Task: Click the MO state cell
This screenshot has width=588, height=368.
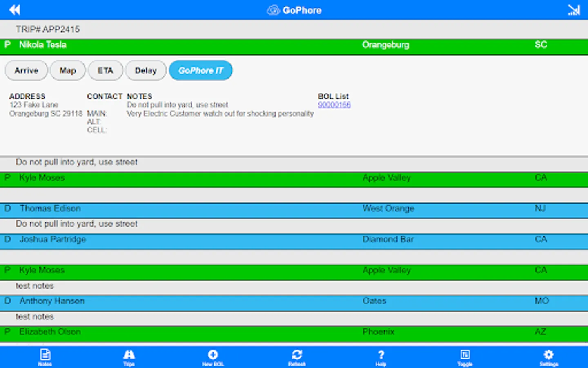Action: (542, 301)
